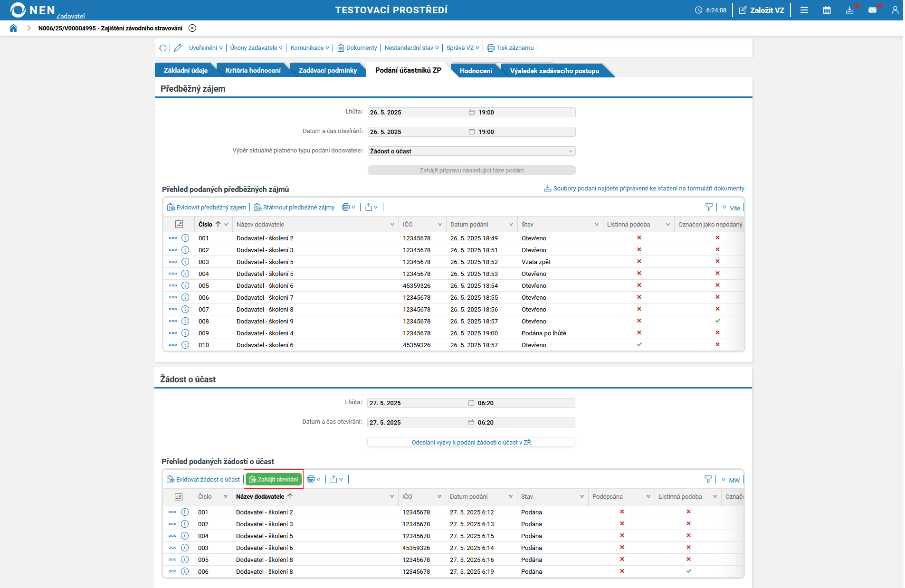Click Odeslání výzvy k podání žádosti link
Viewport: 905px width, 588px height.
(471, 442)
